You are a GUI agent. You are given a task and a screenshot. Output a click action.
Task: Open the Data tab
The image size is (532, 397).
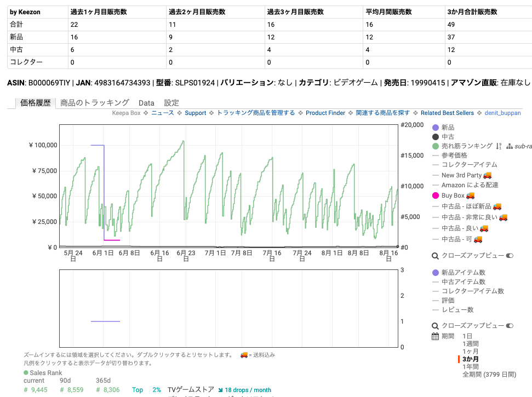pyautogui.click(x=146, y=102)
